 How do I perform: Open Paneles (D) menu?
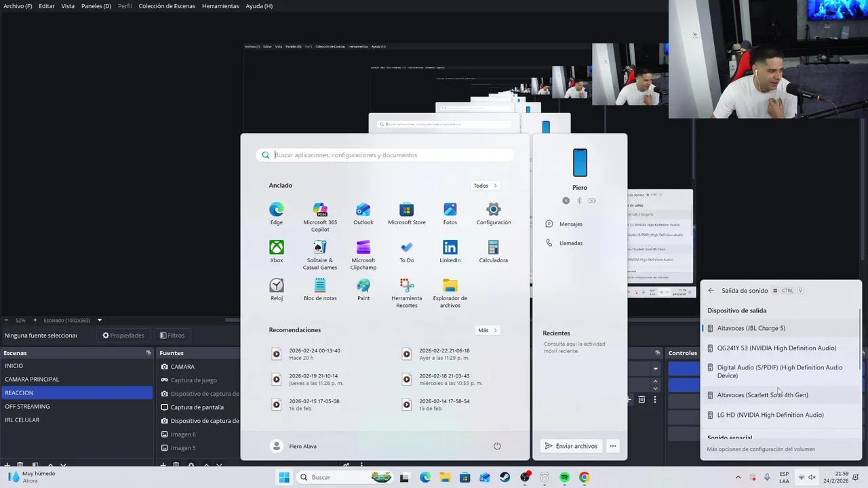[x=96, y=6]
